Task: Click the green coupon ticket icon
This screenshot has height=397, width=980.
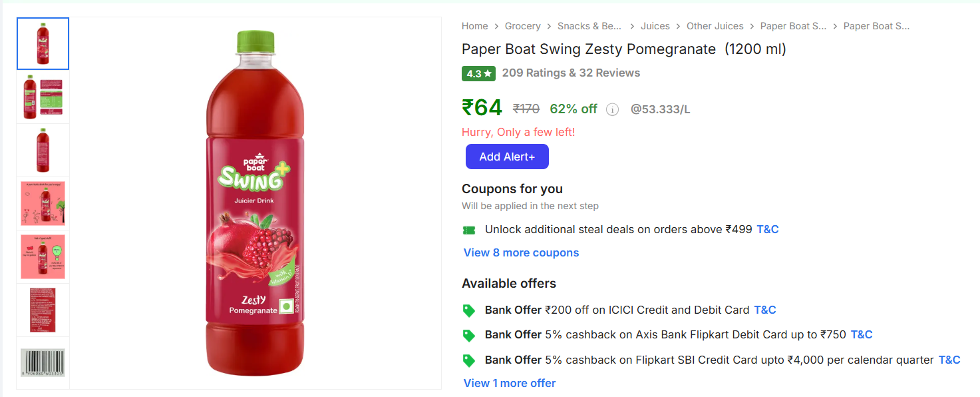Action: pos(469,229)
